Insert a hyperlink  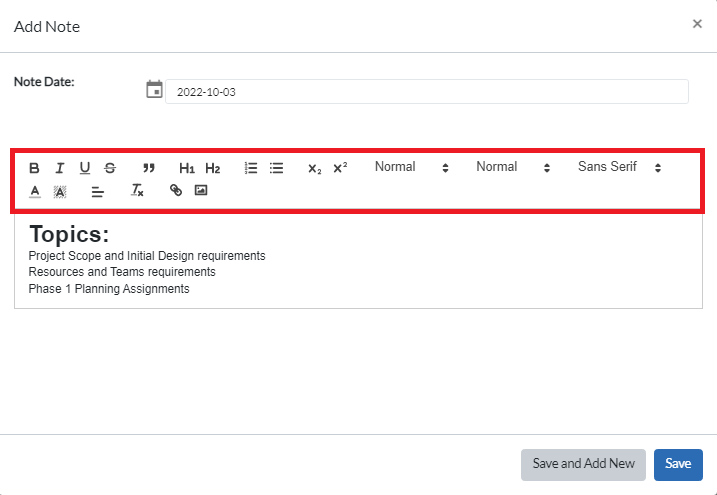click(x=176, y=190)
